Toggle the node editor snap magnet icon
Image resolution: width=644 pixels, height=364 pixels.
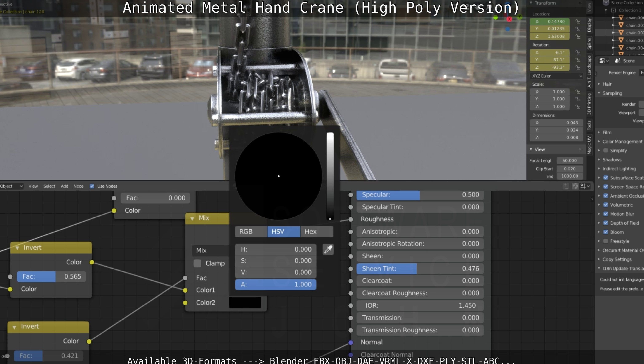tap(575, 186)
